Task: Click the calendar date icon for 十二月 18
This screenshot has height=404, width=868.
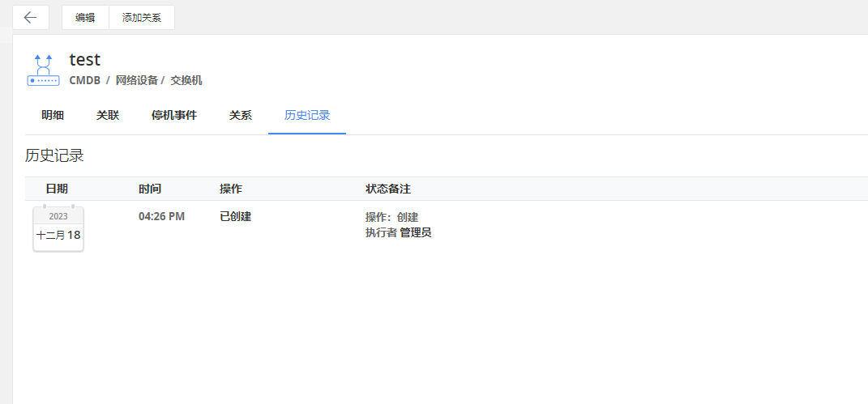Action: (x=58, y=228)
